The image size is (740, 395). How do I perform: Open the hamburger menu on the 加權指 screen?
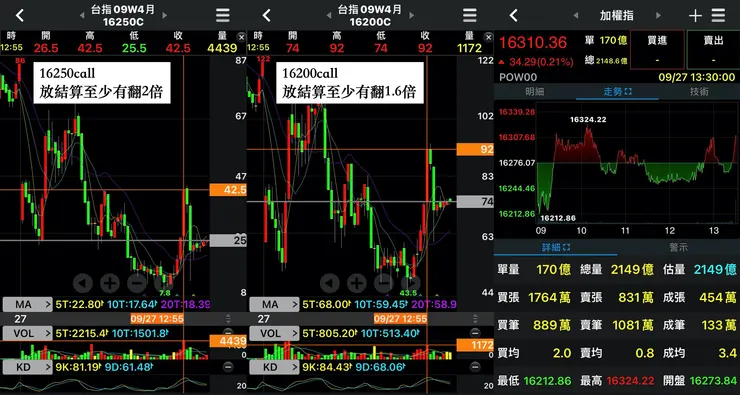pos(718,16)
